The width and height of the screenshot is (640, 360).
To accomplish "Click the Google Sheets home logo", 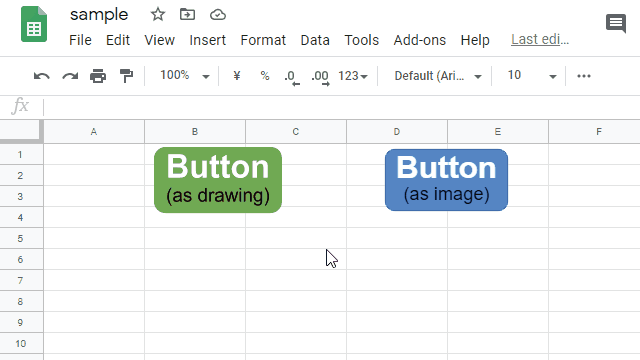I will (x=34, y=24).
